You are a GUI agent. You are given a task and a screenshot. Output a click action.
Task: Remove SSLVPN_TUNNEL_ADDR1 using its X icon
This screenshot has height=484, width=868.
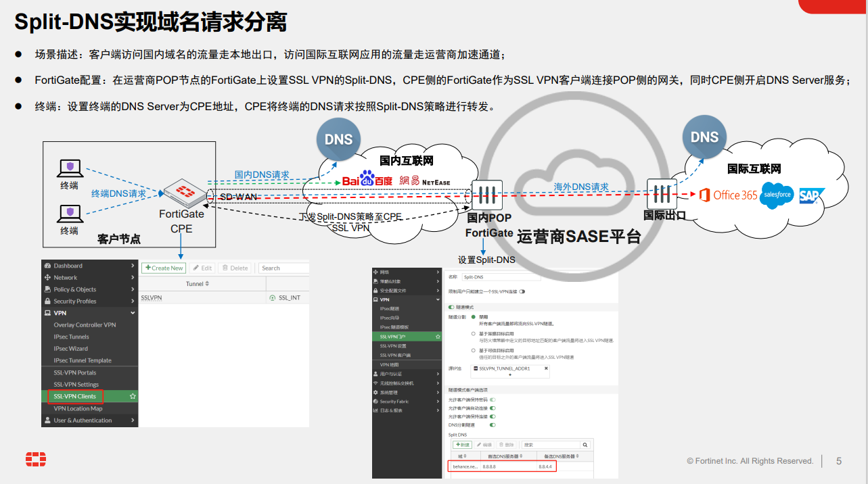pyautogui.click(x=546, y=369)
